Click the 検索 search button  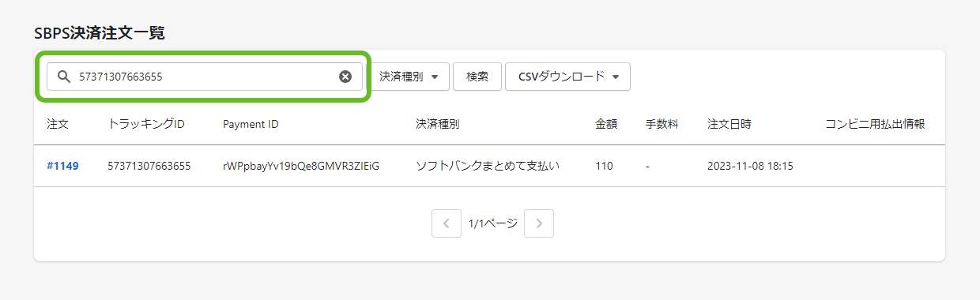[477, 77]
